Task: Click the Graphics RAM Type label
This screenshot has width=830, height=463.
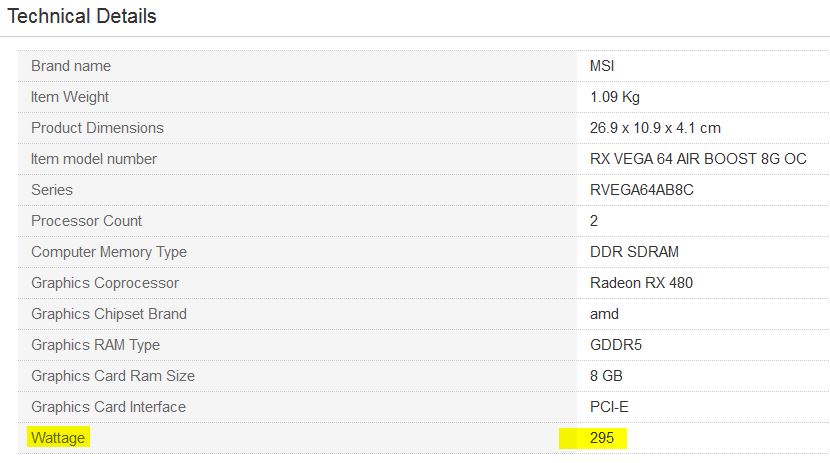Action: [x=95, y=345]
